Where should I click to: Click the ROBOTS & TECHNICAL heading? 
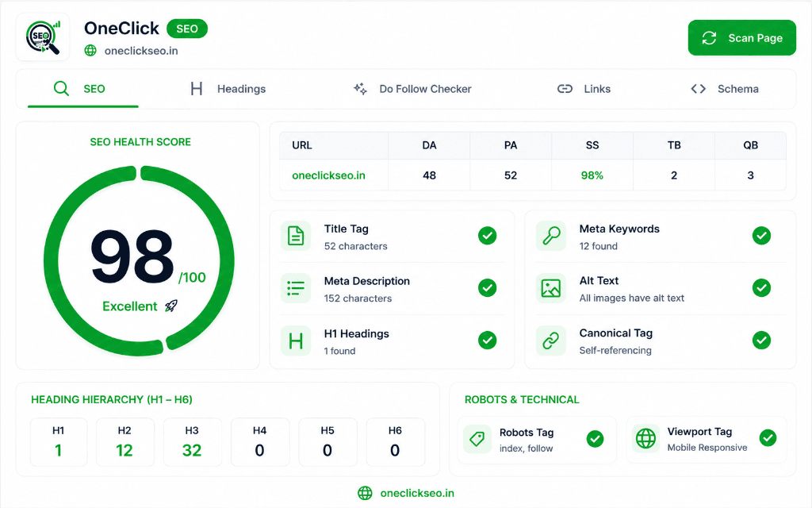pyautogui.click(x=522, y=400)
